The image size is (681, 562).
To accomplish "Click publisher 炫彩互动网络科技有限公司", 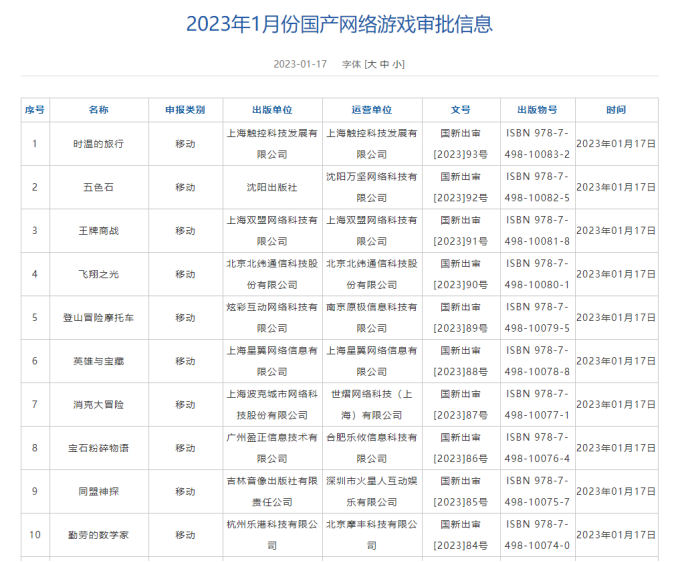I will point(272,317).
